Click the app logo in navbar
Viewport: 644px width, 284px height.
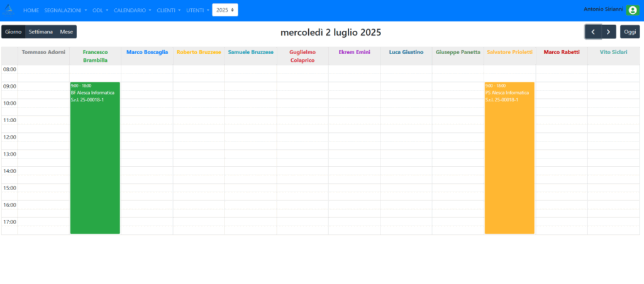tap(9, 10)
